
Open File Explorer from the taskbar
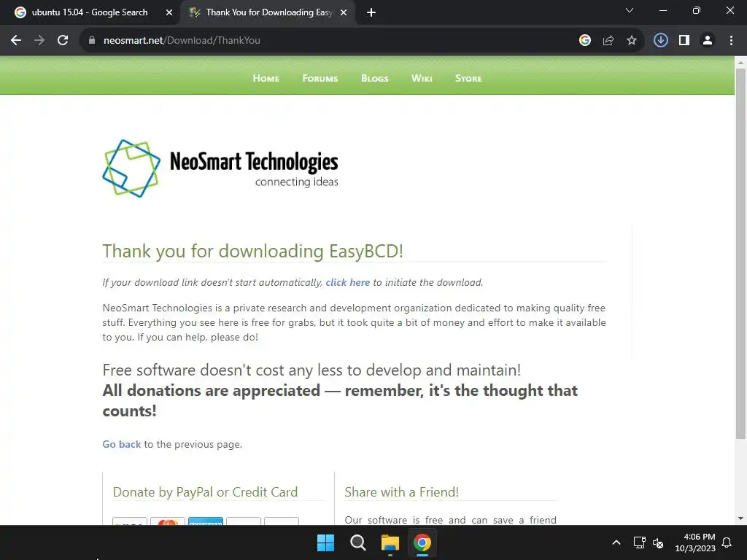click(390, 542)
